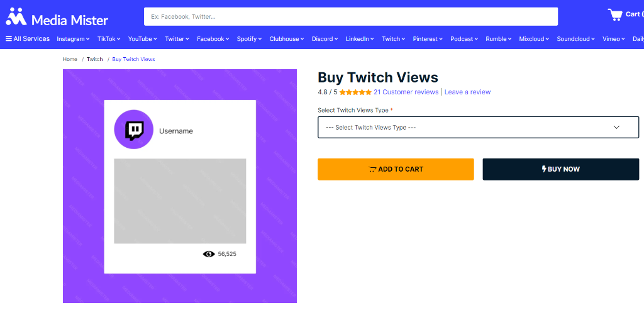This screenshot has height=310, width=644.
Task: Go to Home breadcrumb link
Action: coord(70,59)
